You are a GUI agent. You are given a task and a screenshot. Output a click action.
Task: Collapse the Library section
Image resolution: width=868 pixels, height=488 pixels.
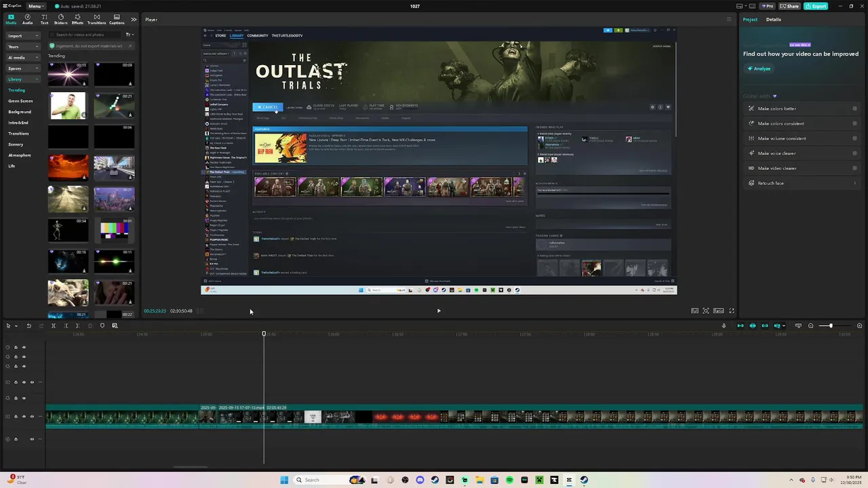point(23,79)
